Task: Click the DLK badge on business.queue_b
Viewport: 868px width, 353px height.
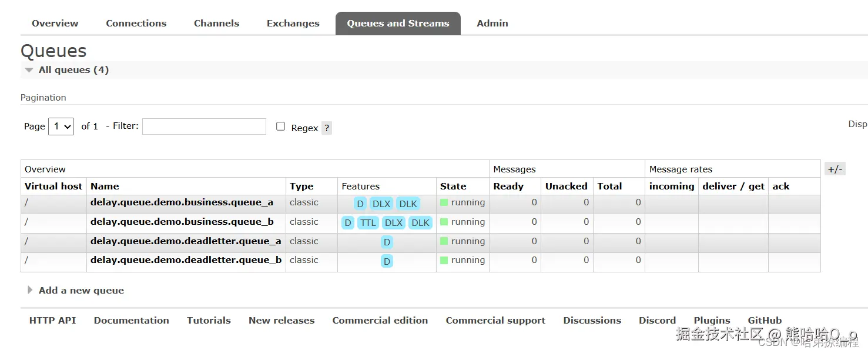Action: point(420,223)
